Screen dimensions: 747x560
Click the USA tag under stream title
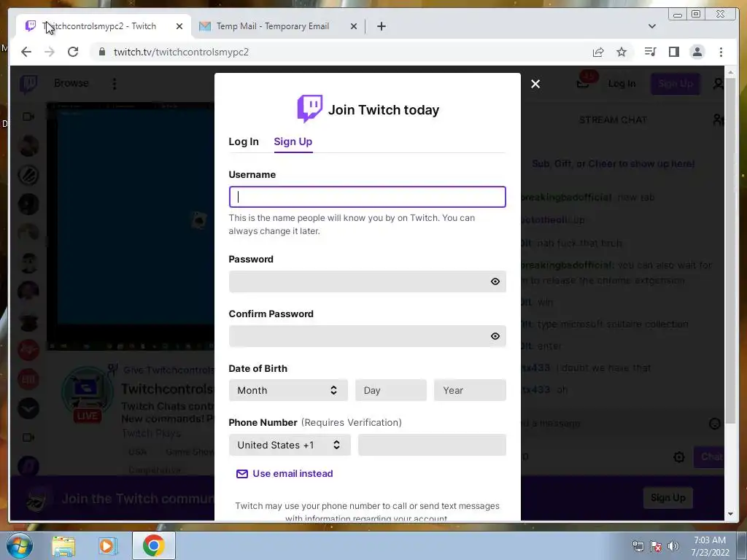click(138, 452)
